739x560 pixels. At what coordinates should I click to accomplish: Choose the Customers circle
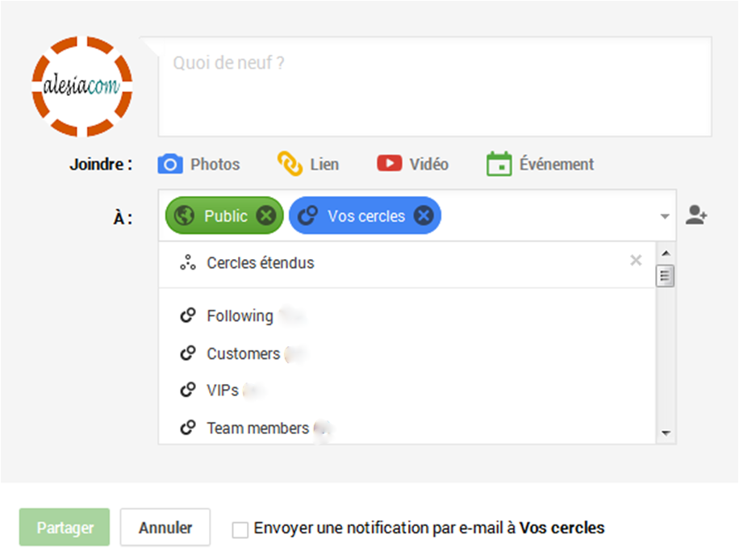pos(243,353)
